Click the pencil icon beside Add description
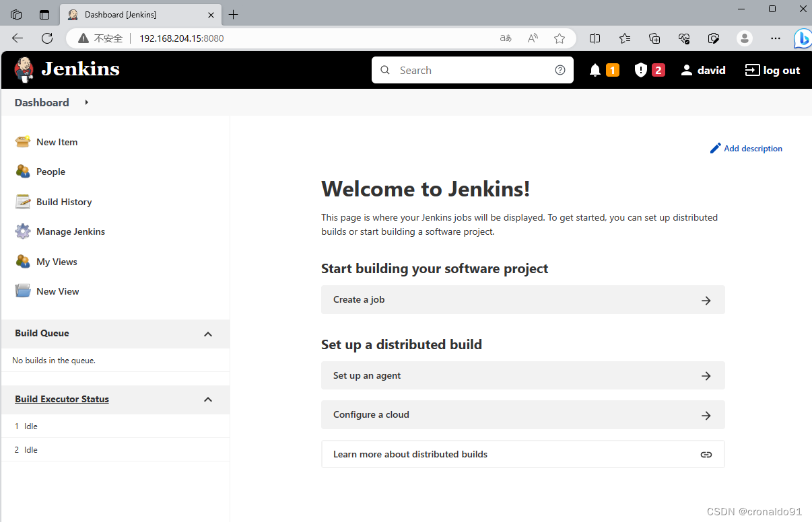The width and height of the screenshot is (812, 522). (x=716, y=148)
